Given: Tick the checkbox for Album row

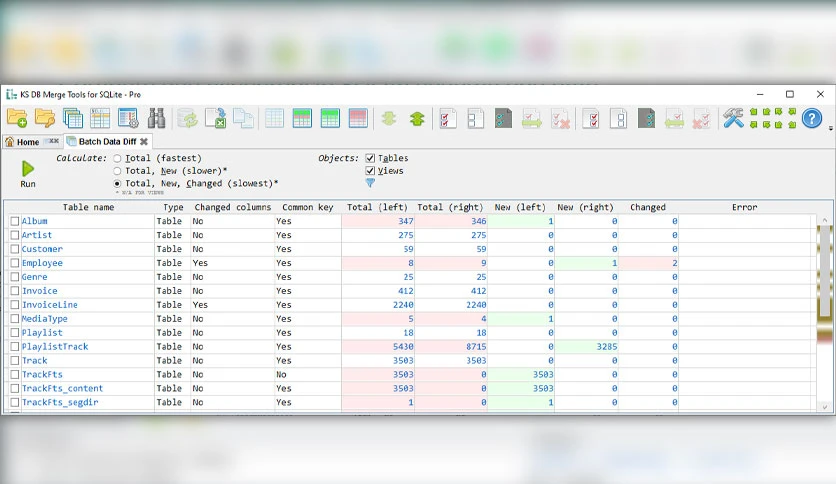Looking at the screenshot, I should point(15,221).
